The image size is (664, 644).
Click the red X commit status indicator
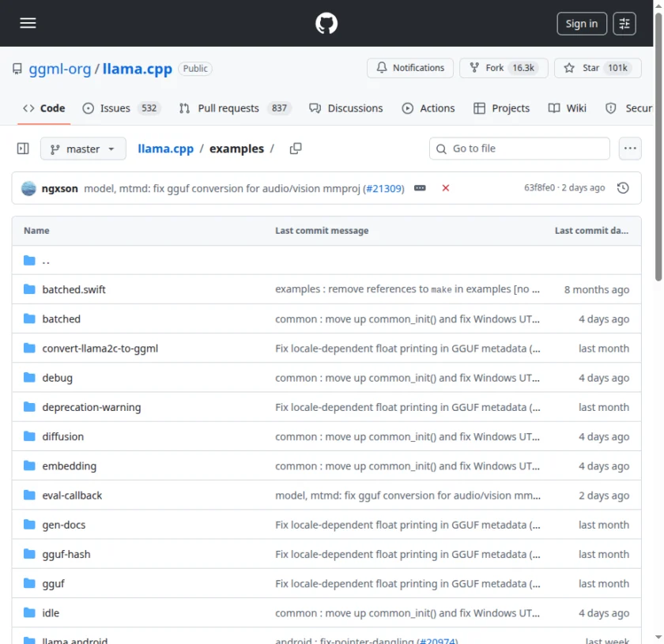tap(445, 188)
